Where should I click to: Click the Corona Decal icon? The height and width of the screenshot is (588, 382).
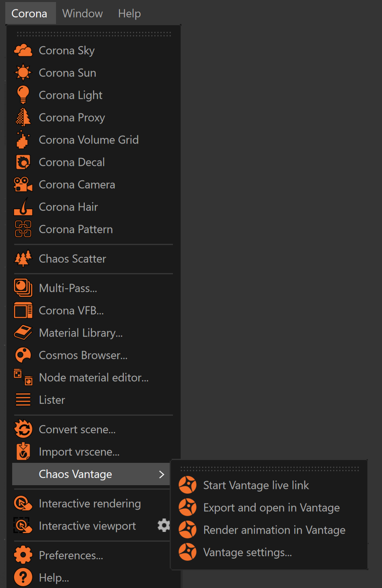click(x=23, y=162)
